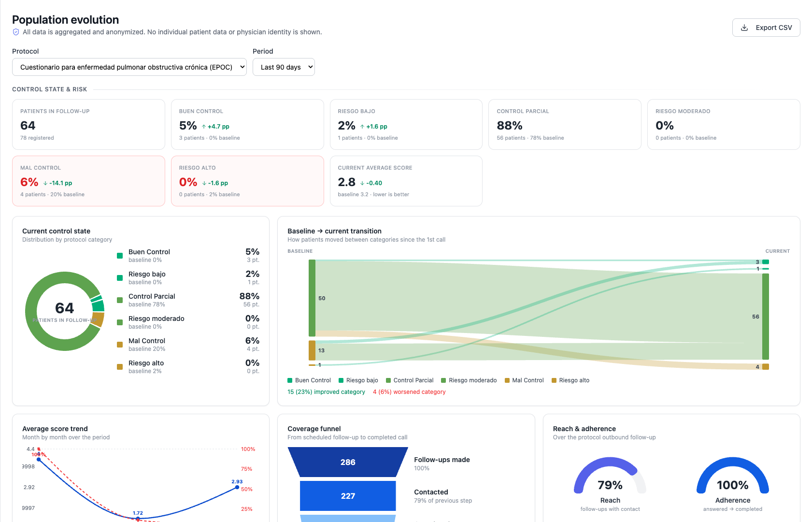Click the 286 Follow-ups made funnel segment
This screenshot has width=812, height=522.
pos(348,462)
